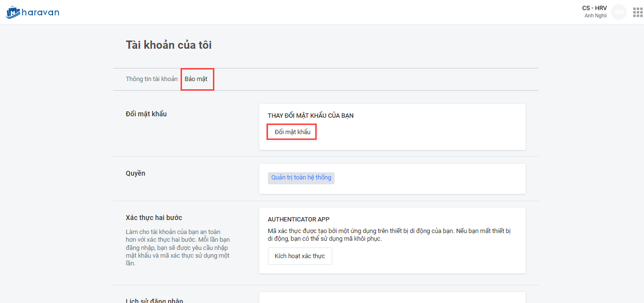Click the Đổi mật khẩu section label

point(146,114)
